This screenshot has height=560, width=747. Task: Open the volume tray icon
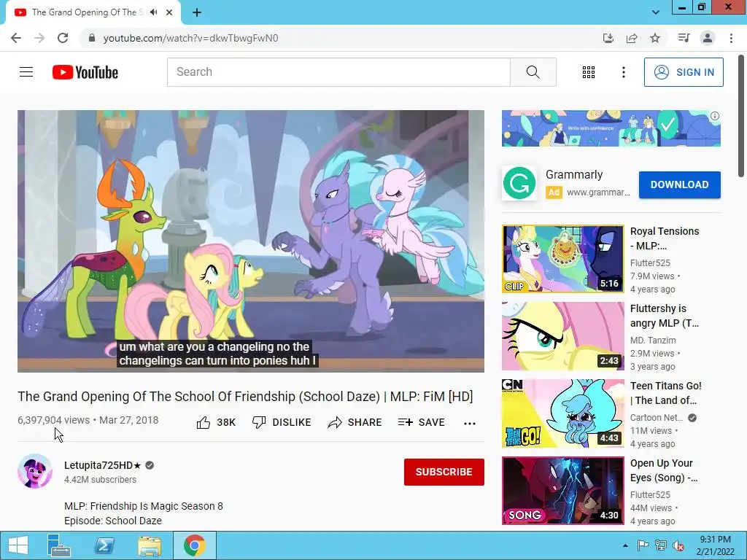678,545
